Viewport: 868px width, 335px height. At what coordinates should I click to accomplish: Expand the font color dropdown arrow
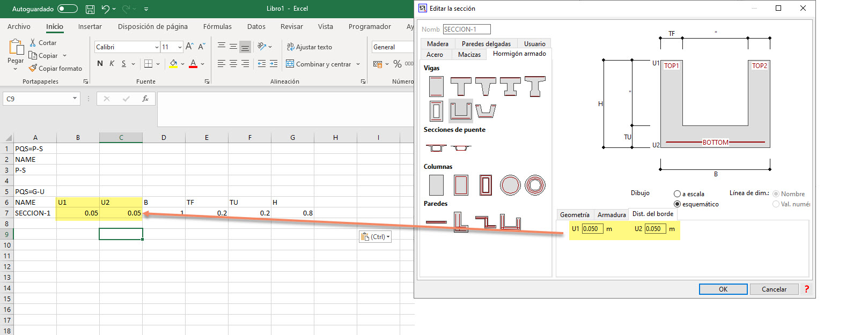pyautogui.click(x=203, y=64)
